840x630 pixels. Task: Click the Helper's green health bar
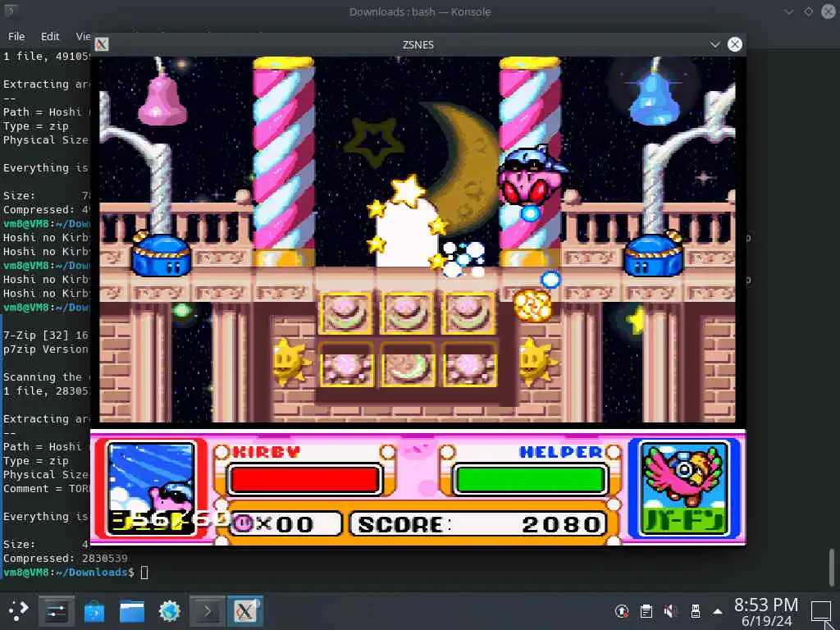coord(531,479)
